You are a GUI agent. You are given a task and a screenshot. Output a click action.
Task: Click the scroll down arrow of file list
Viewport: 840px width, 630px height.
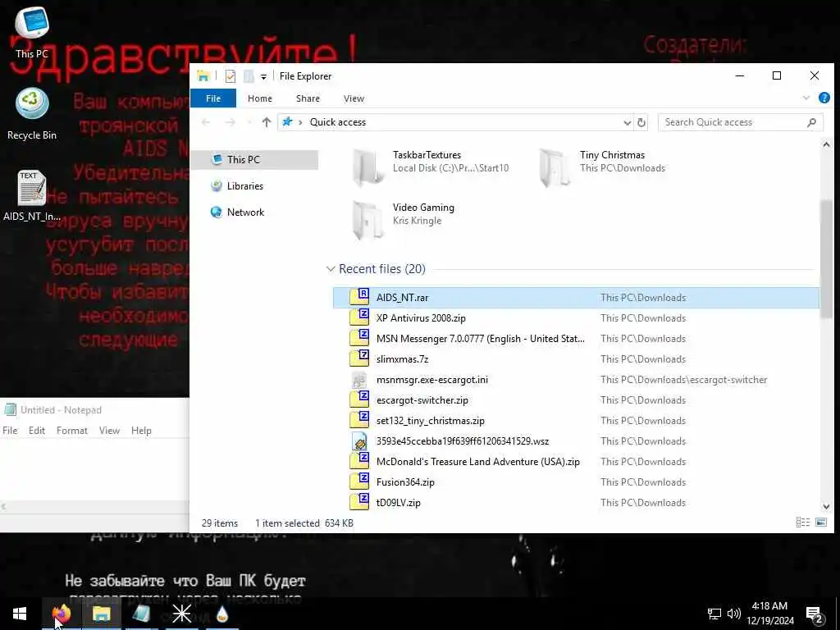(x=826, y=506)
